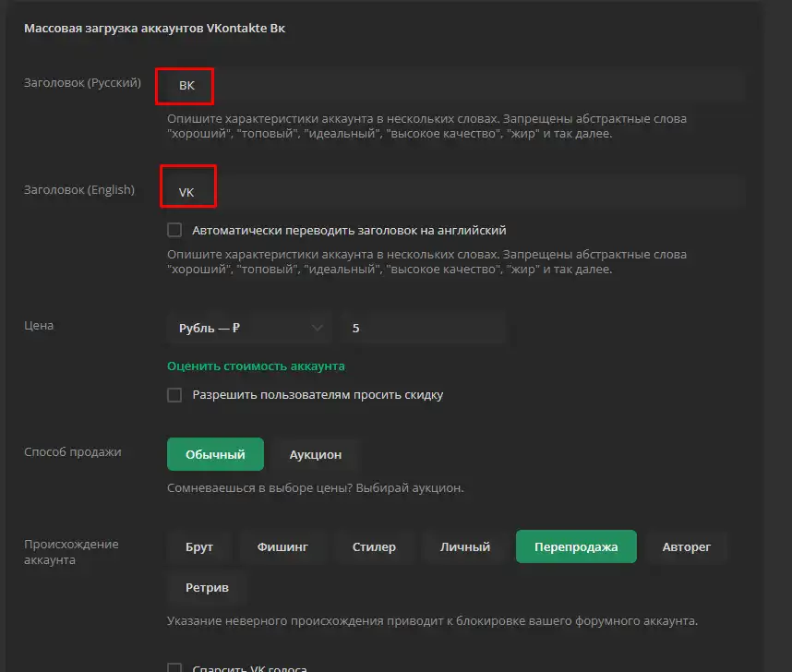Select the Обычный sale method
Image resolution: width=792 pixels, height=672 pixels.
(215, 454)
